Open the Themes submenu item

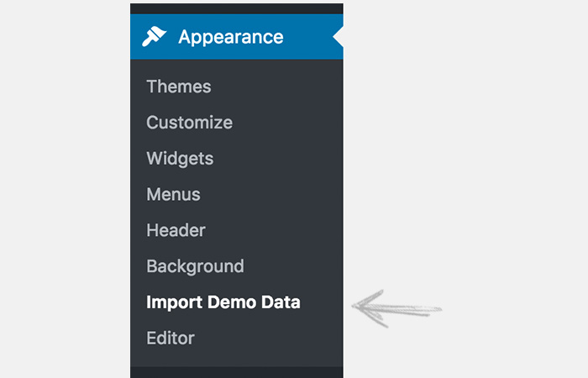[178, 87]
